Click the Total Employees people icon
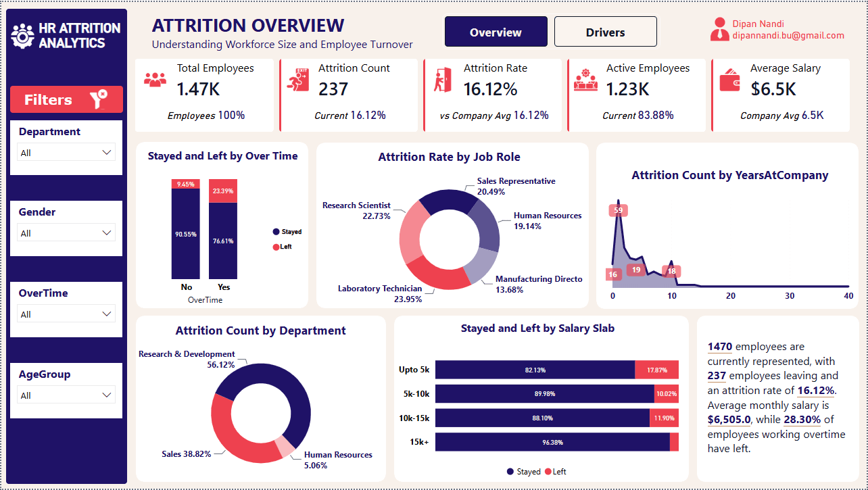Screen dimensions: 868x490 (155, 79)
